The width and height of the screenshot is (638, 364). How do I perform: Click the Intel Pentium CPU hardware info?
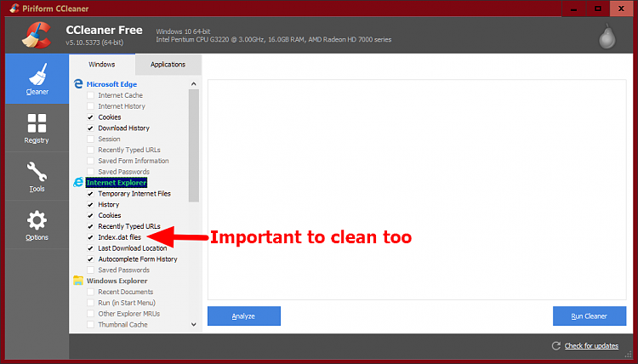[x=273, y=39]
